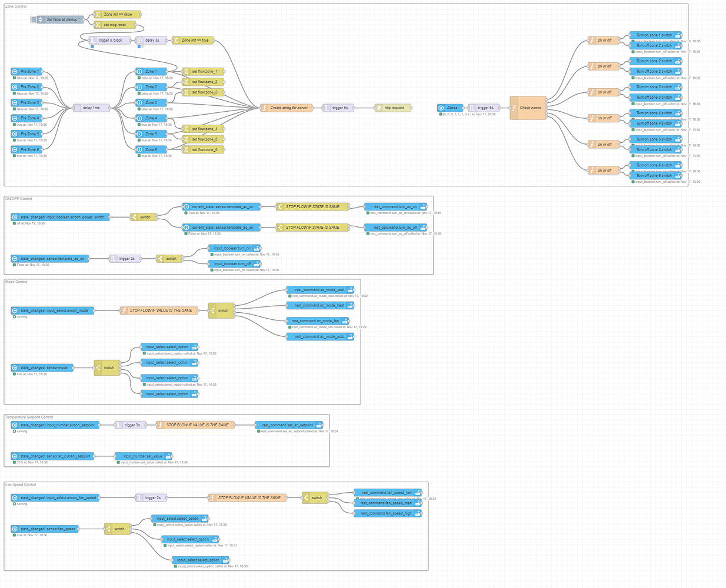Select the Zone 3 current state node
The height and width of the screenshot is (588, 726).
point(151,102)
